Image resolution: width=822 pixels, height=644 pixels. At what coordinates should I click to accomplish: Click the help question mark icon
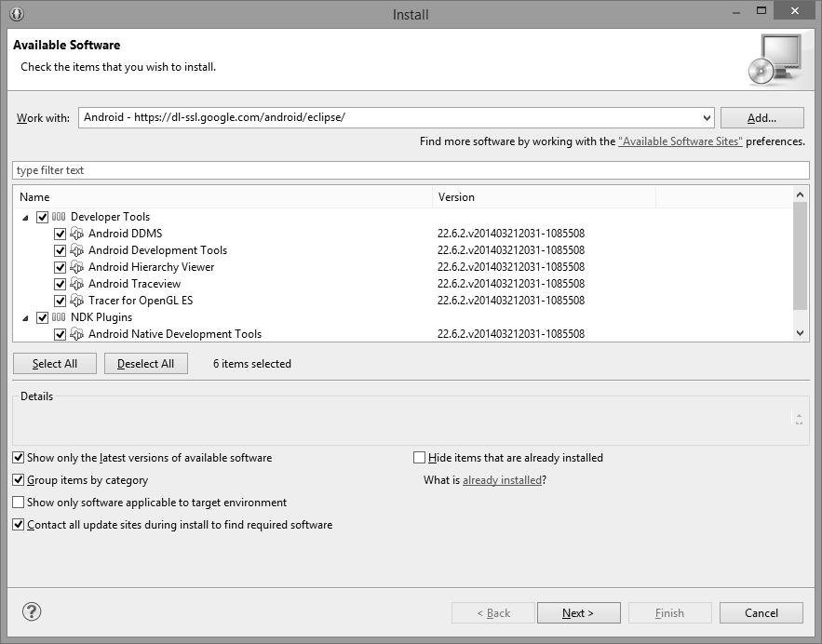32,612
